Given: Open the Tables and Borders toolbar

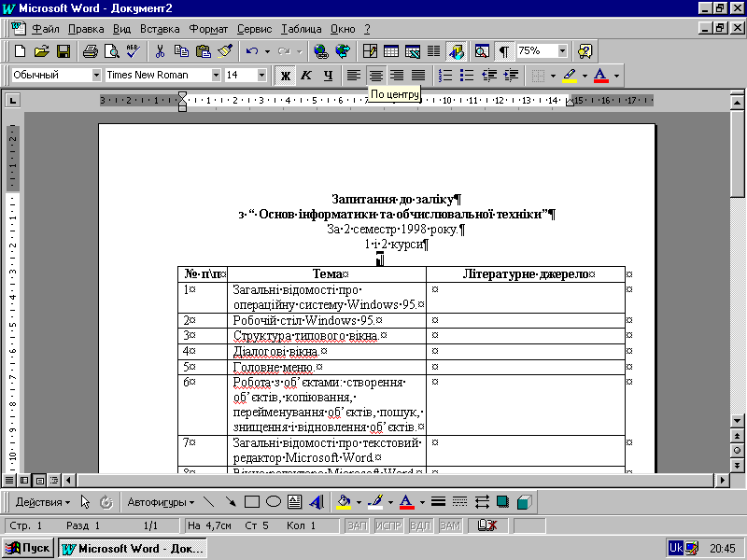Looking at the screenshot, I should (370, 51).
